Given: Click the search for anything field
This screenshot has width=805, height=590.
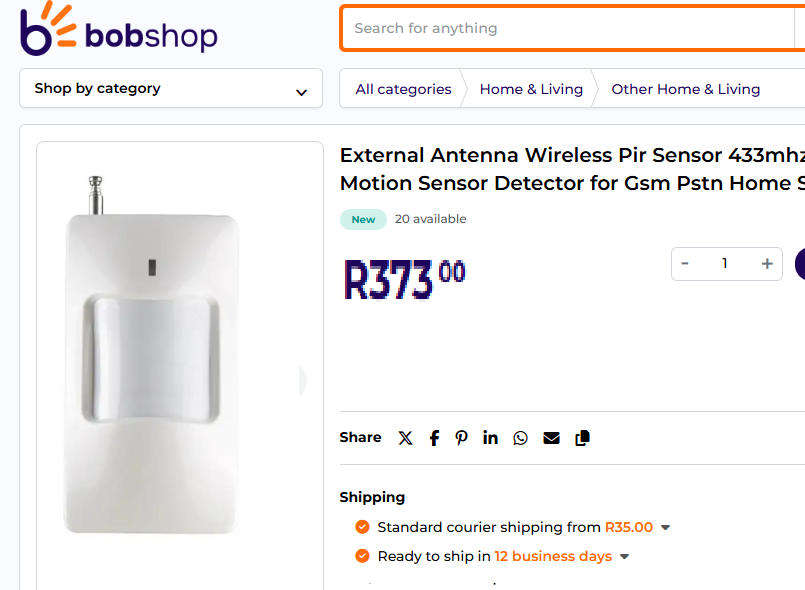Looking at the screenshot, I should click(570, 28).
